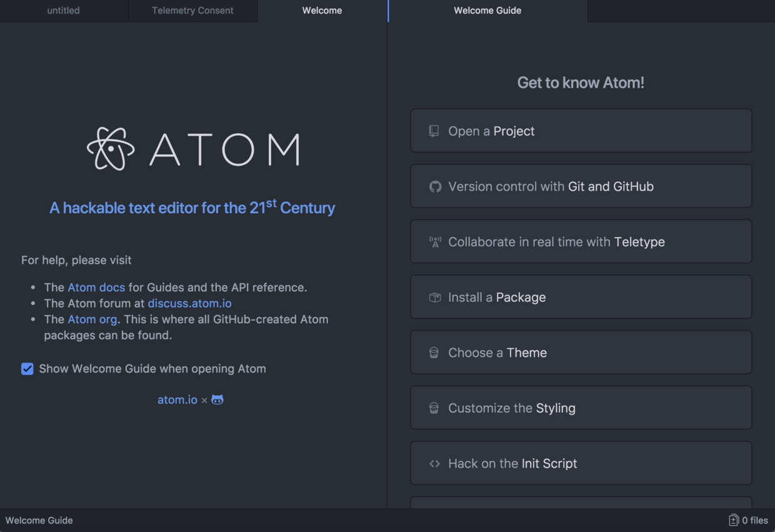Click the book icon beside Open a Project
Viewport: 775px width, 532px height.
pyautogui.click(x=434, y=131)
